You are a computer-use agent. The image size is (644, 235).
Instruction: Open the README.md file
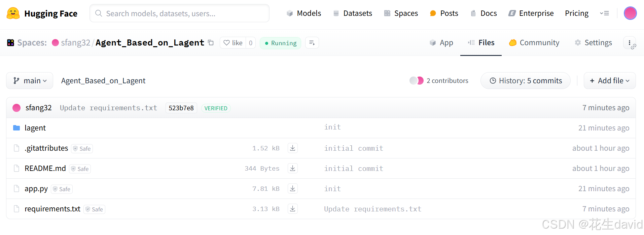click(x=45, y=169)
